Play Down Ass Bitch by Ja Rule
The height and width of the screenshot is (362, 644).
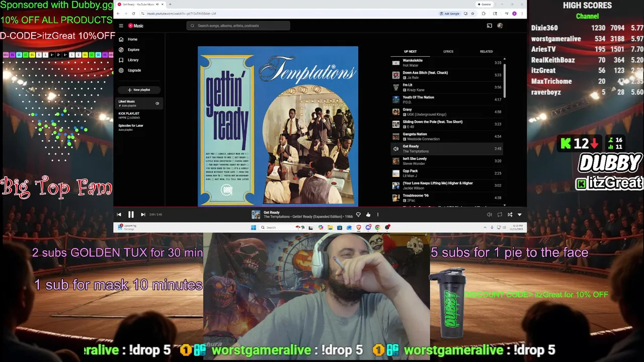pyautogui.click(x=447, y=75)
